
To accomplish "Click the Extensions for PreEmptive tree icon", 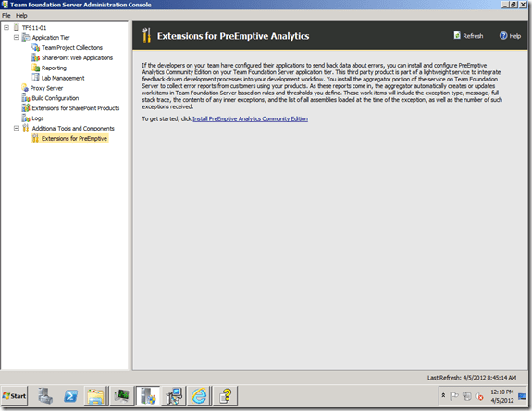I will (x=35, y=138).
